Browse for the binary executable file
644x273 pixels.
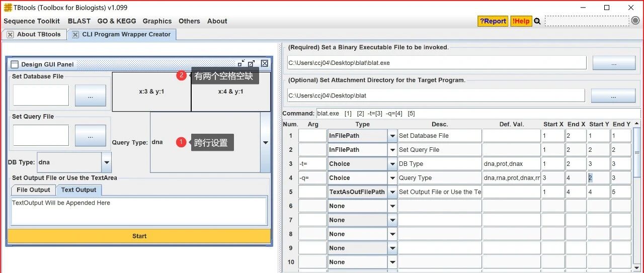point(614,63)
